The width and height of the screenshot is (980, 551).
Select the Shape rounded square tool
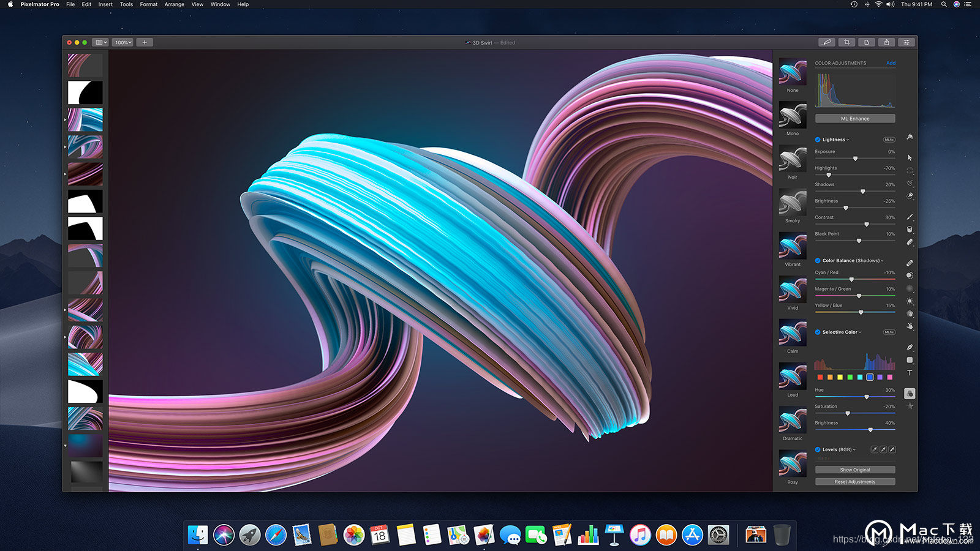coord(910,360)
